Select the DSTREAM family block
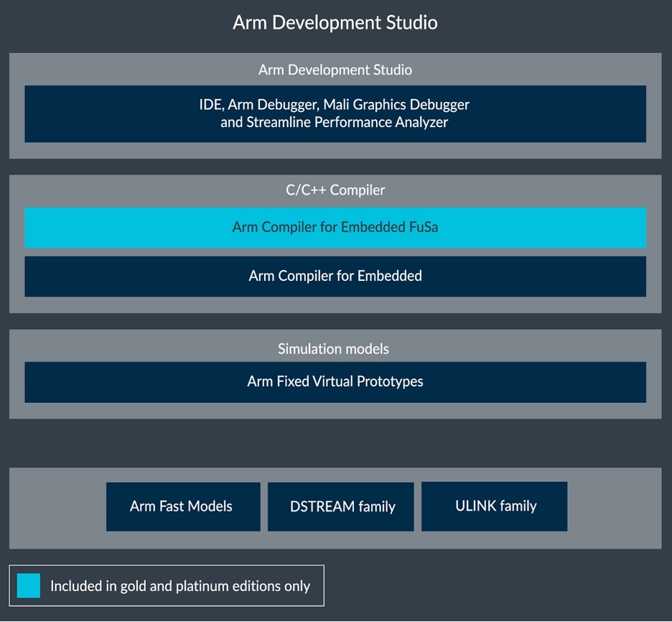The image size is (672, 622). click(x=341, y=506)
